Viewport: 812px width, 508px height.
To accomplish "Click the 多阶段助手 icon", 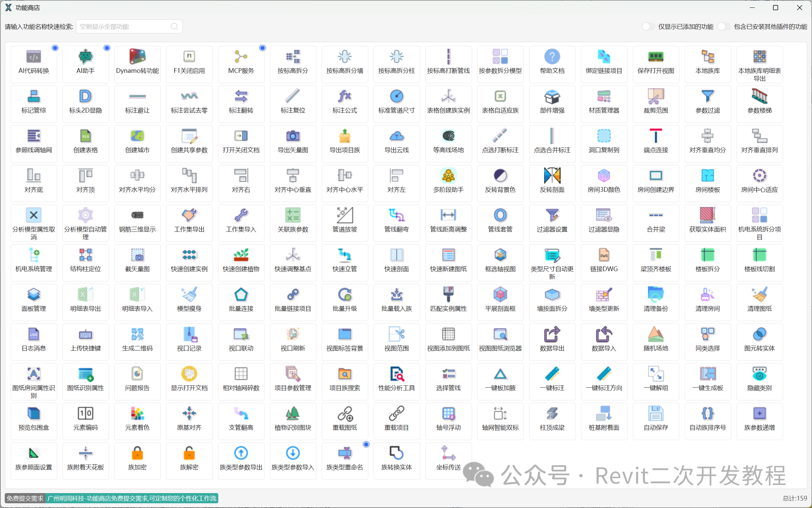I will point(448,176).
